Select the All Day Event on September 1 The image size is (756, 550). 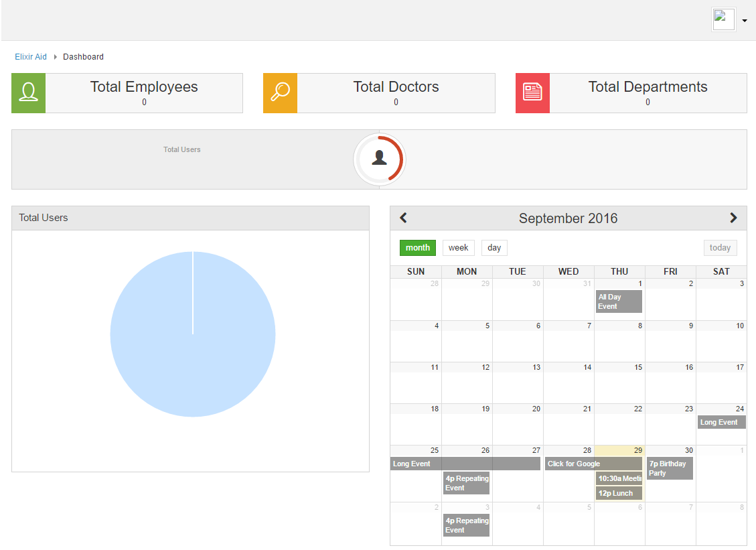617,301
